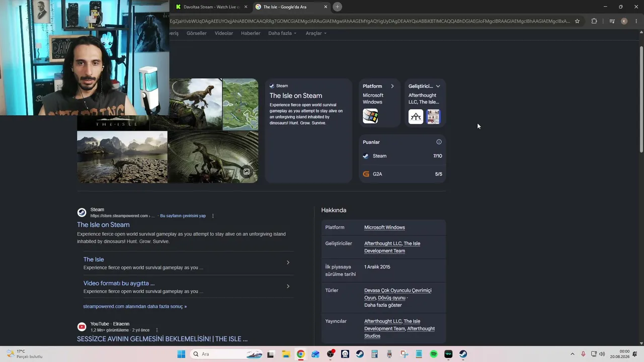Screen dimensions: 644x362
Task: Open The Isle on Steam search result
Action: [x=103, y=225]
